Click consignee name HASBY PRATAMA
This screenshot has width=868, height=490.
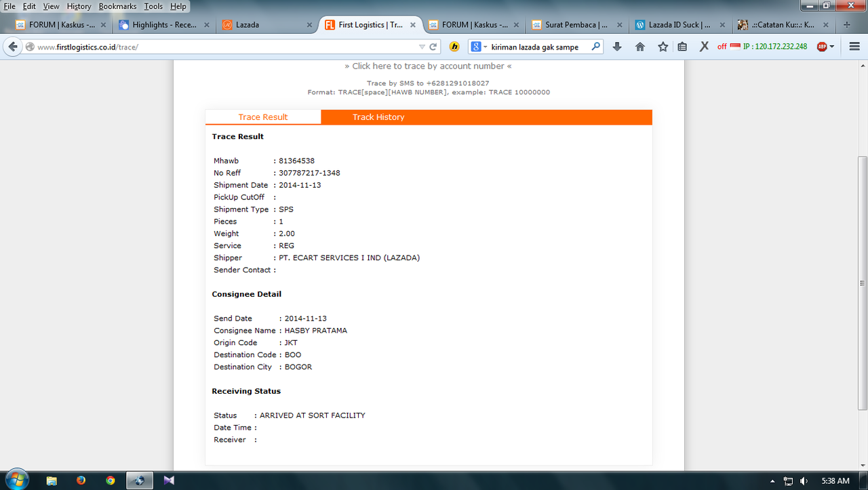point(315,331)
